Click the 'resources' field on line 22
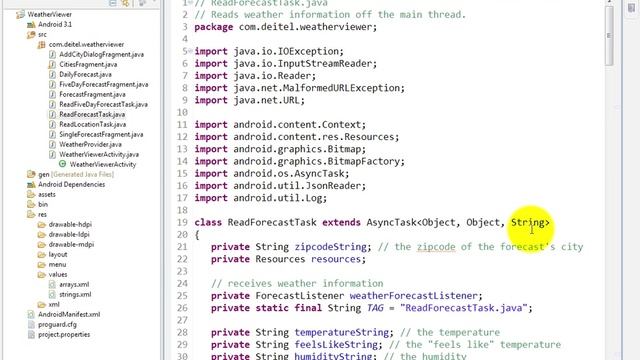The width and height of the screenshot is (640, 360). (x=336, y=259)
